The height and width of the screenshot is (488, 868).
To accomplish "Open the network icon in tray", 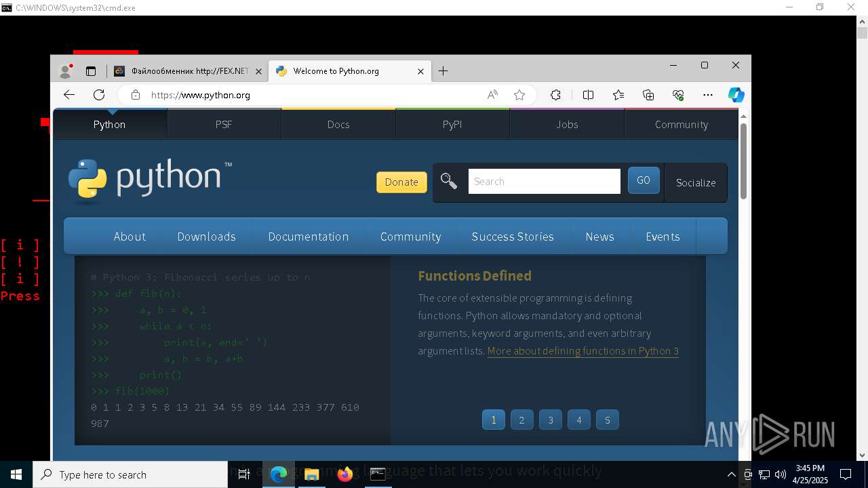I will tap(764, 474).
